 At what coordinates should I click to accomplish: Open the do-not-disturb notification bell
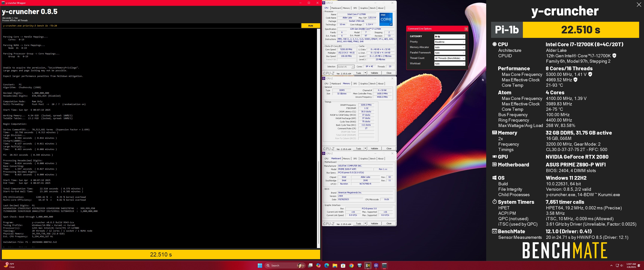[x=639, y=265]
